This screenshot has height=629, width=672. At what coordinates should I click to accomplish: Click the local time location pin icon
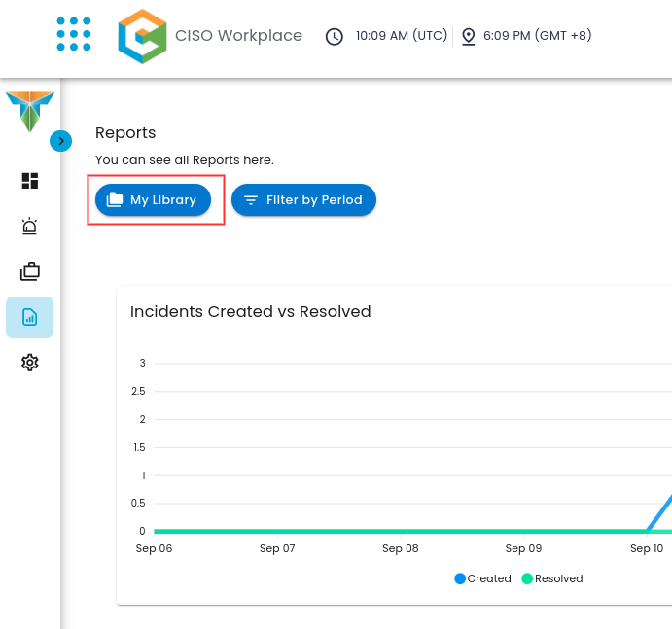468,36
